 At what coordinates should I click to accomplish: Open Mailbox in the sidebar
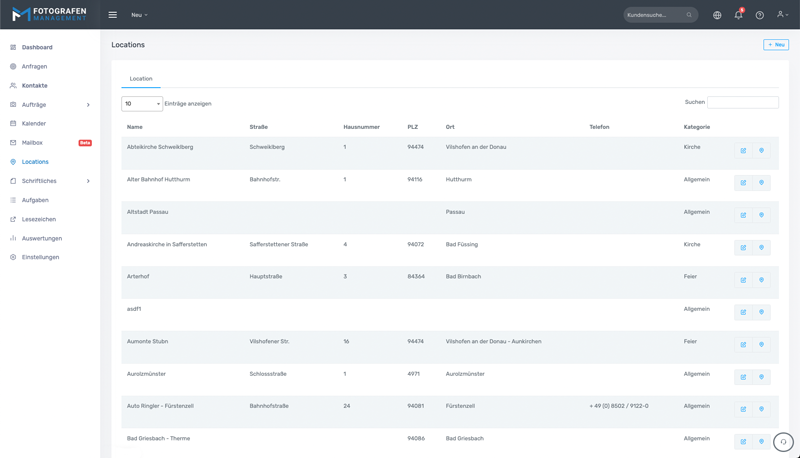click(32, 143)
